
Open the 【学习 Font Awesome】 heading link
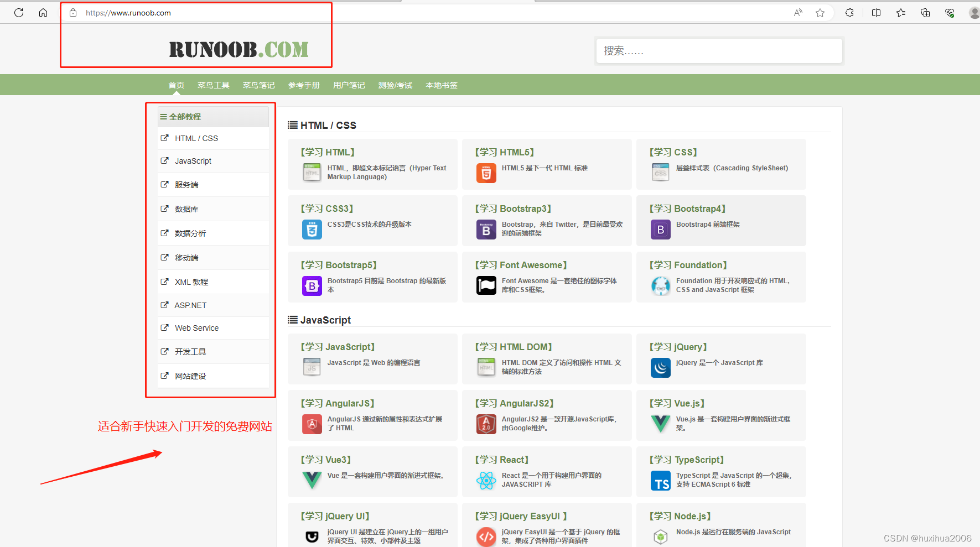[x=521, y=265]
